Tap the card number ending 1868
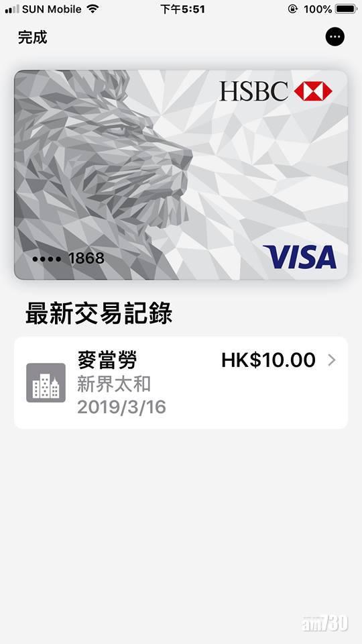The height and width of the screenshot is (644, 362). 68,258
